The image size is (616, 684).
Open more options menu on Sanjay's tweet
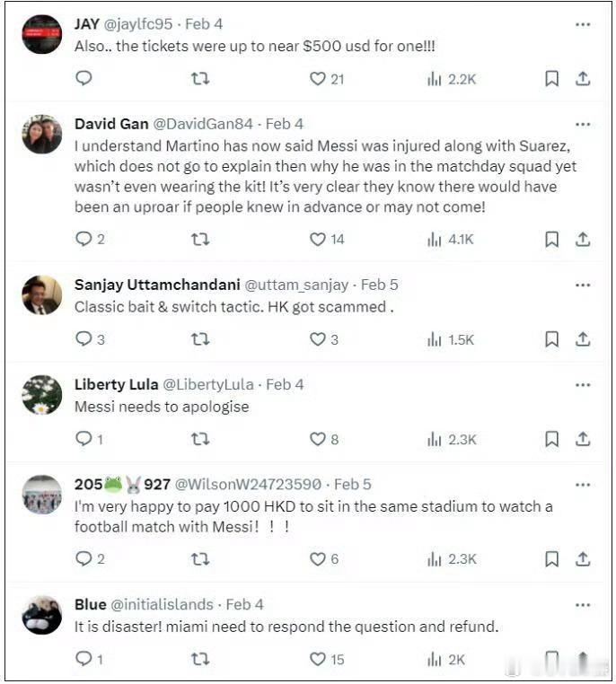click(583, 285)
